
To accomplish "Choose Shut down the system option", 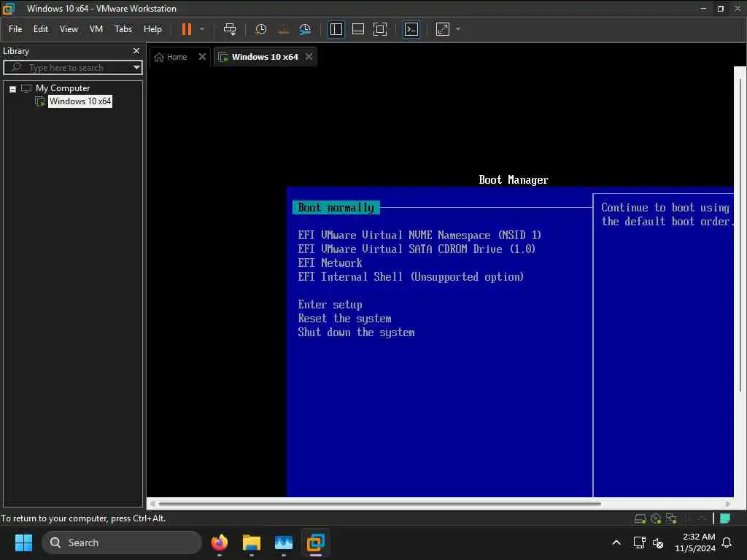I will tap(356, 332).
